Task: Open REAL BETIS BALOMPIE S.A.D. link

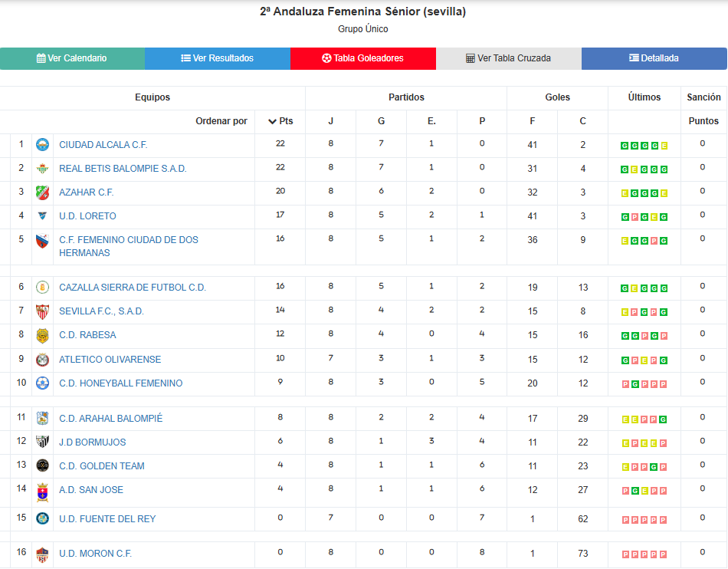Action: [x=123, y=169]
